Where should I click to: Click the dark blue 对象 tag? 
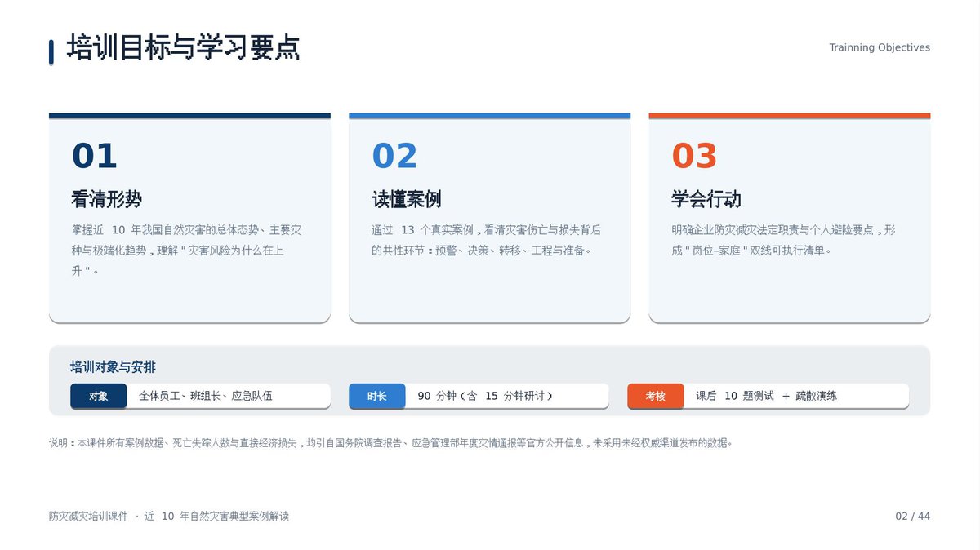(99, 396)
